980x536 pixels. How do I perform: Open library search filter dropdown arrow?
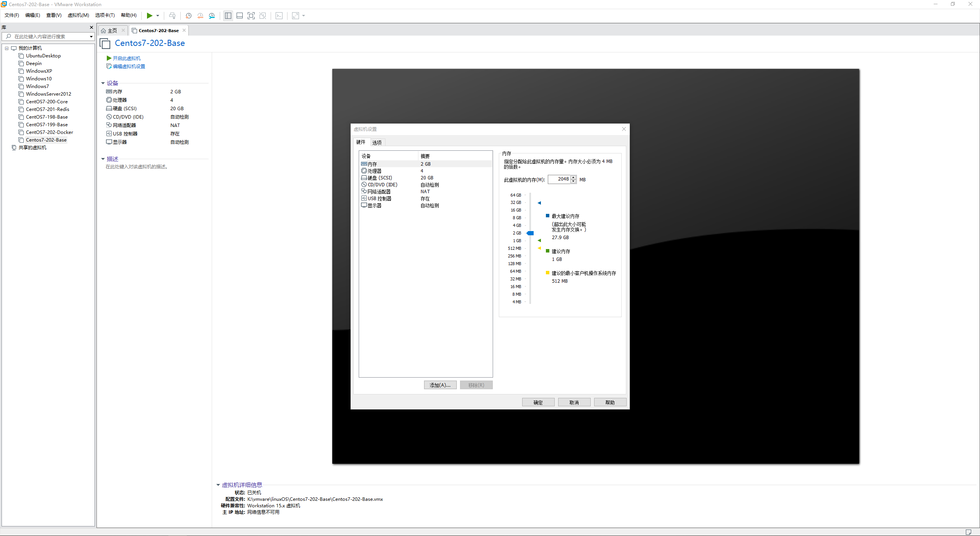[x=91, y=36]
